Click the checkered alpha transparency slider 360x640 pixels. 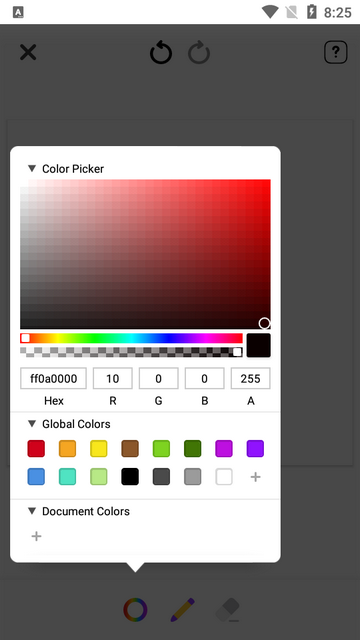(131, 352)
